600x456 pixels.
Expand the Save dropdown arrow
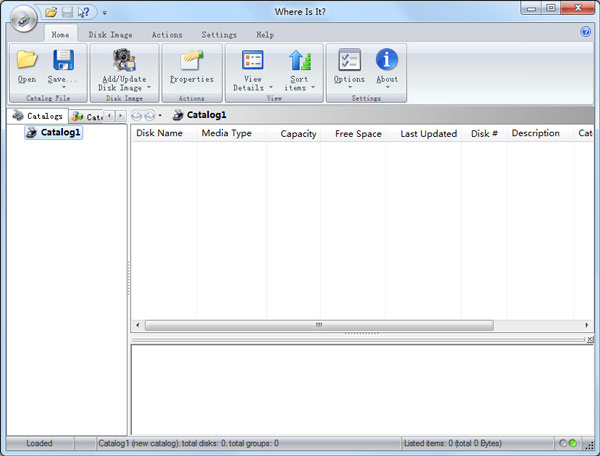[x=64, y=88]
